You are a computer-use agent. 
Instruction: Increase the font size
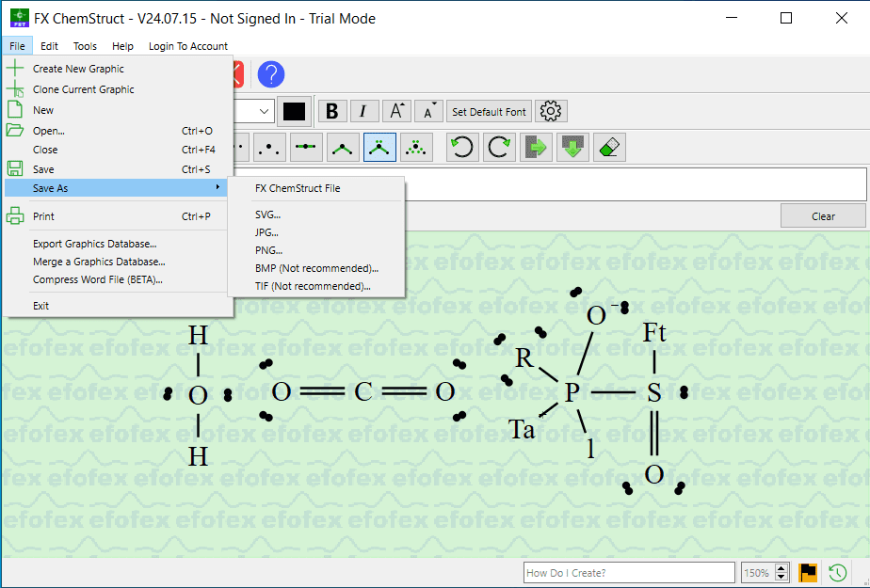point(396,111)
